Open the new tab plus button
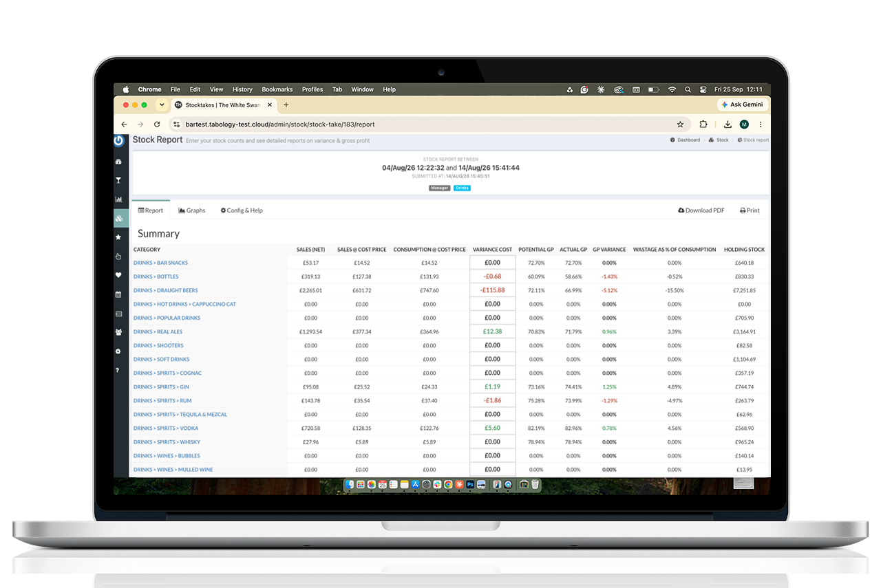This screenshot has height=588, width=881. pyautogui.click(x=286, y=105)
